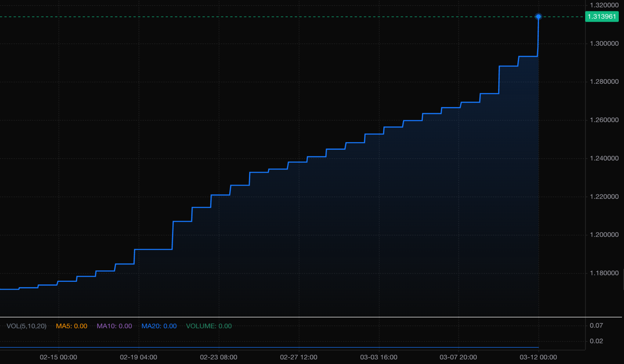
Task: Select the blue MA20 indicator value
Action: [x=159, y=326]
